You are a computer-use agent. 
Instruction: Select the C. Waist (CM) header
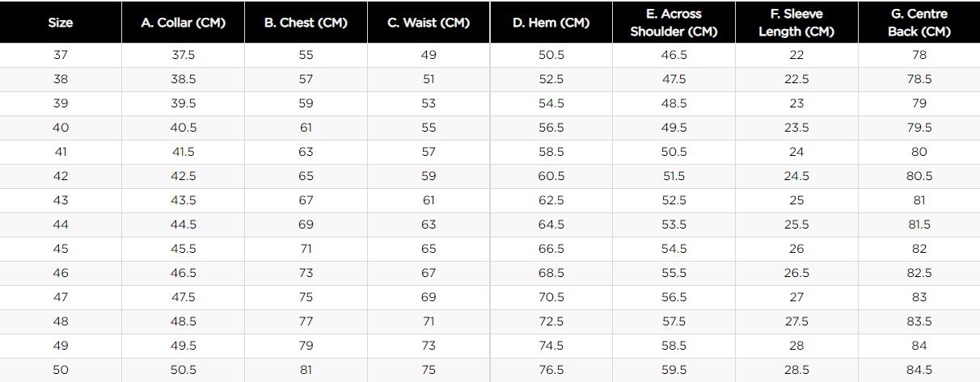point(429,23)
